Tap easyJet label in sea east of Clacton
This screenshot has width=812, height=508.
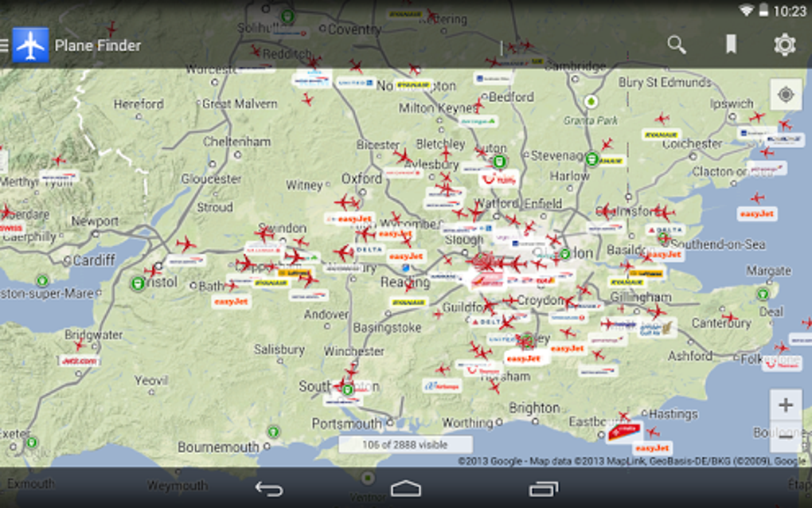click(x=756, y=214)
